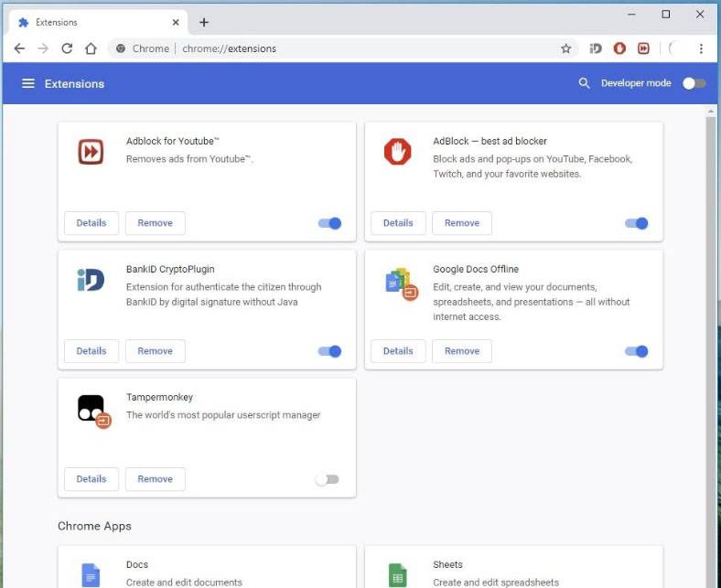
Task: Remove AdBlock best ad blocker
Action: click(462, 223)
